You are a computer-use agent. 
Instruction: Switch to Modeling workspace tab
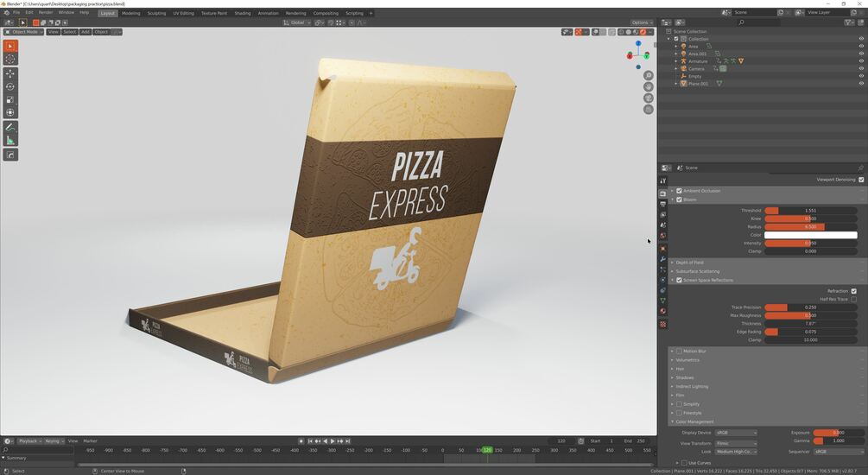tap(130, 13)
